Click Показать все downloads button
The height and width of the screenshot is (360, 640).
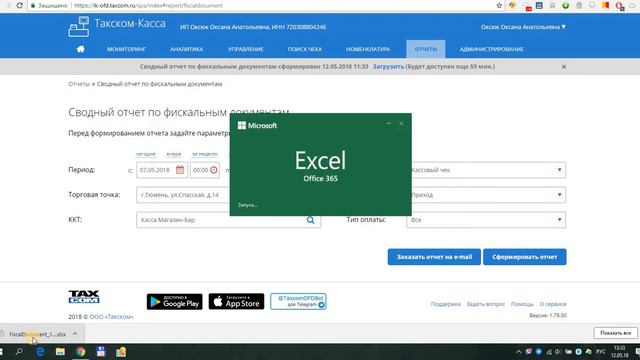[x=616, y=333]
